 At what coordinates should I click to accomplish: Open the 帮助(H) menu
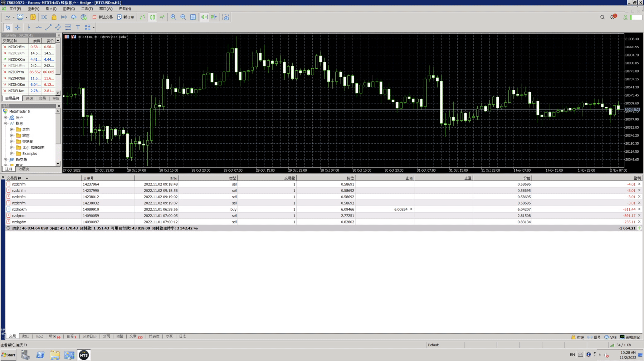(125, 9)
